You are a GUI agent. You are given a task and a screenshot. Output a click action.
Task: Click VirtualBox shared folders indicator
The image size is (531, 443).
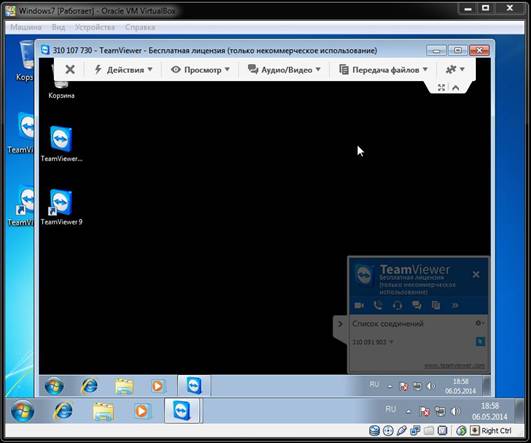click(x=429, y=430)
